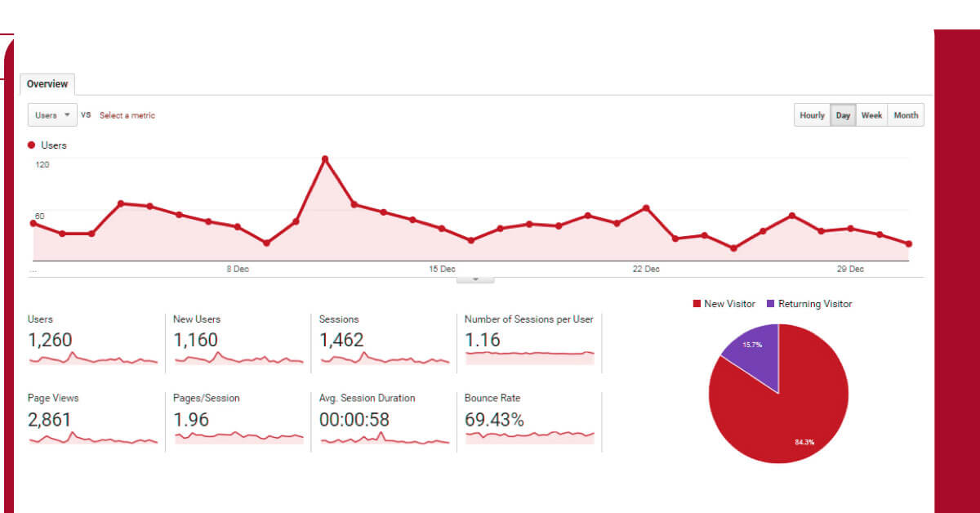980x513 pixels.
Task: Open the Overview tab
Action: [47, 84]
